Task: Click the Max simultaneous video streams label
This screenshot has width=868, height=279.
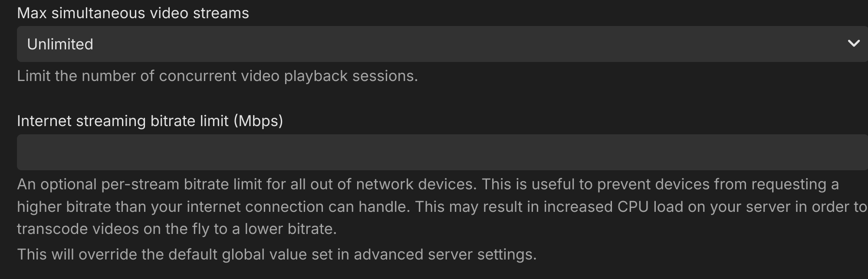Action: 133,13
